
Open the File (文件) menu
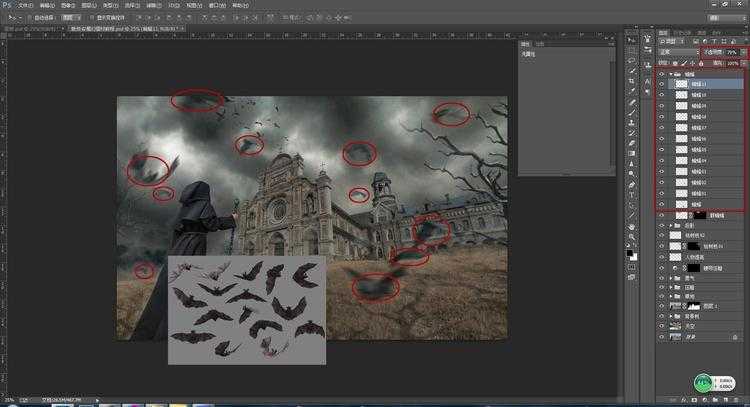[x=26, y=5]
